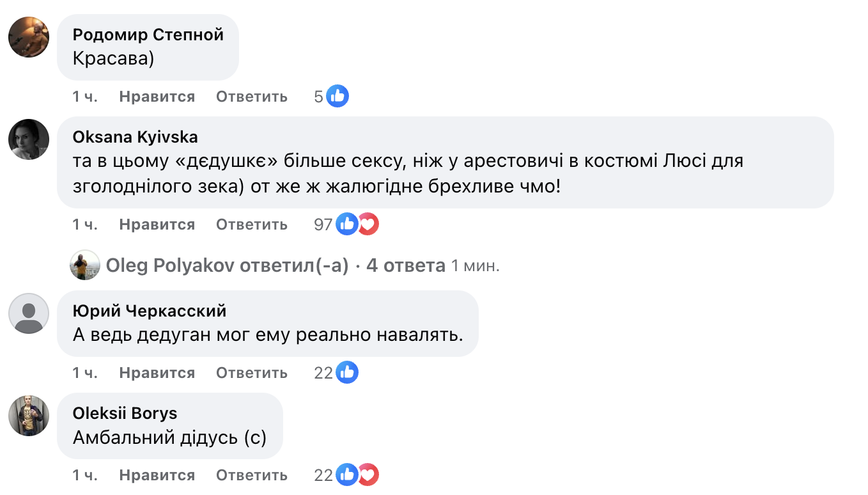
Task: Open Oleksii Borys's profile photo
Action: pos(29,416)
